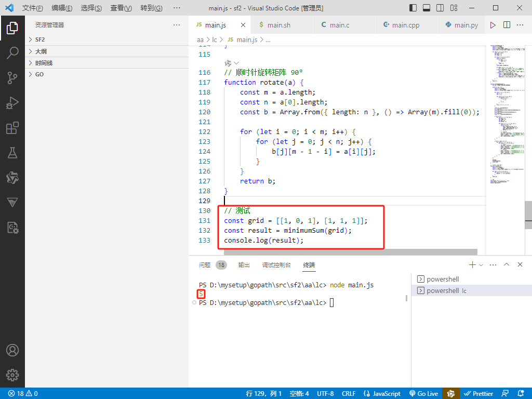Viewport: 532px width, 399px height.
Task: Create a new terminal with plus icon
Action: pyautogui.click(x=472, y=264)
